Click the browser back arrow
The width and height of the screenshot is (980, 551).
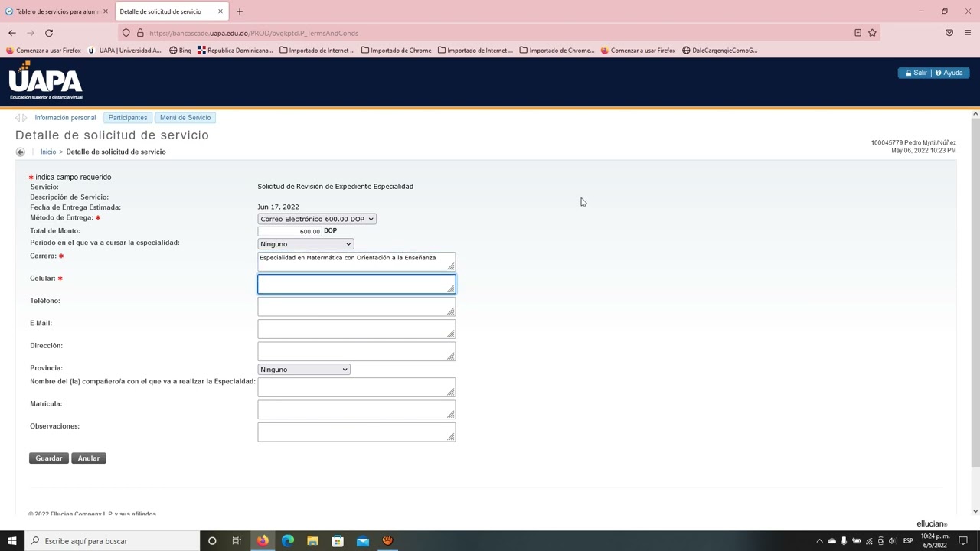tap(12, 33)
